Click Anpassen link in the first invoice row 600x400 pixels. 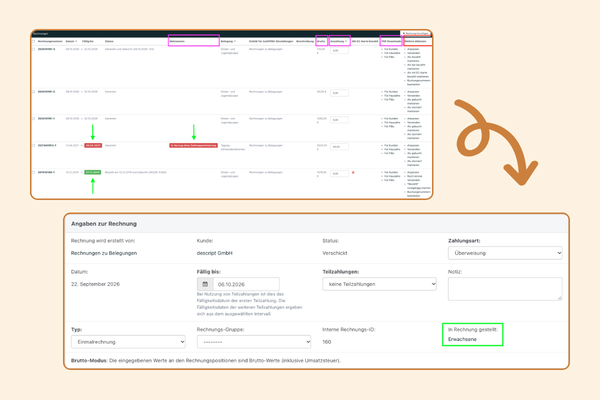click(x=413, y=49)
